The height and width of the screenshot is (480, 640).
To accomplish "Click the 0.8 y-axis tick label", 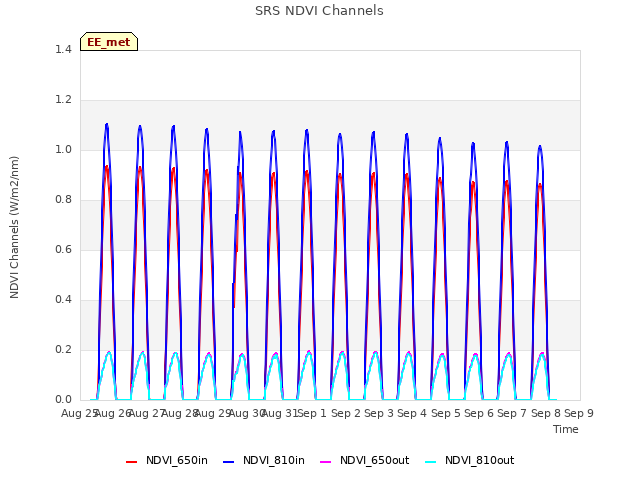I will point(63,200).
